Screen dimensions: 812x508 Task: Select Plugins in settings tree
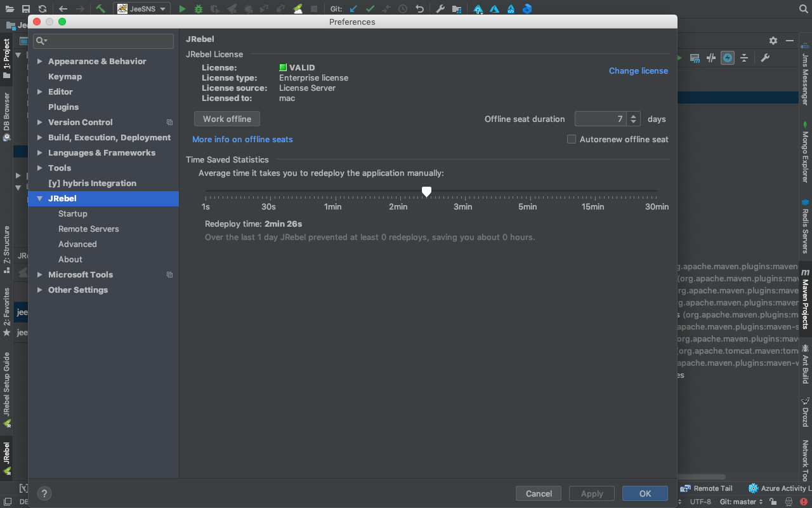pyautogui.click(x=63, y=107)
